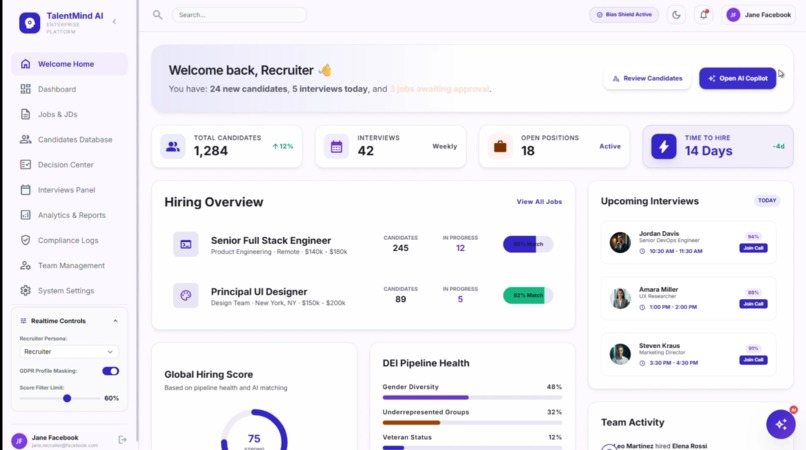
Task: Open Compliance Logs in sidebar
Action: [69, 241]
